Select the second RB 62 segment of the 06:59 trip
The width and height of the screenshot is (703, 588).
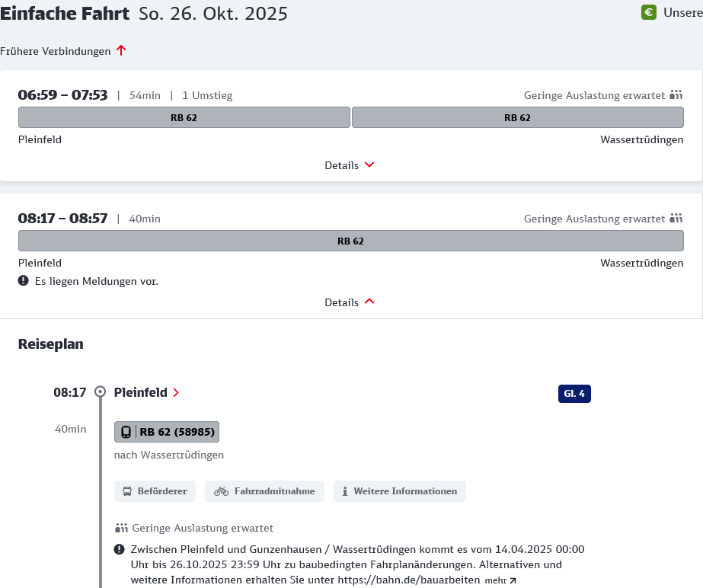coord(517,117)
